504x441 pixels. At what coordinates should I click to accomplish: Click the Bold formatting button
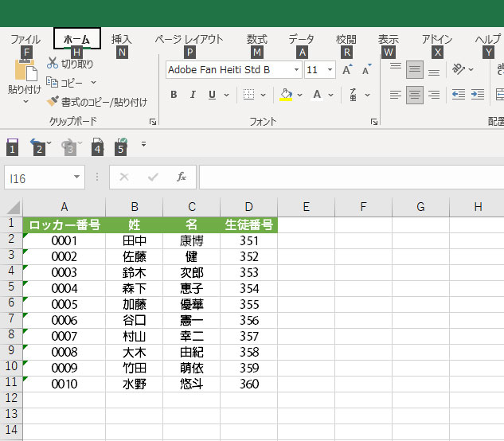[x=174, y=95]
